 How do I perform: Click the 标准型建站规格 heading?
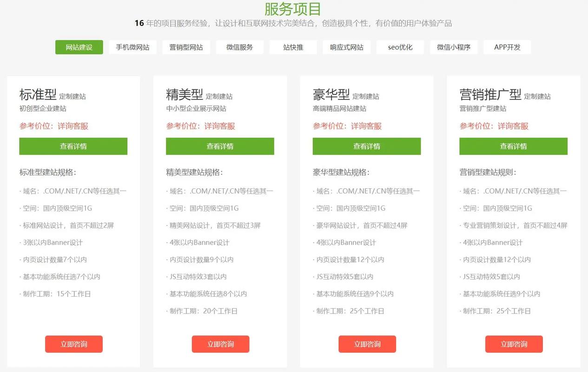(47, 173)
